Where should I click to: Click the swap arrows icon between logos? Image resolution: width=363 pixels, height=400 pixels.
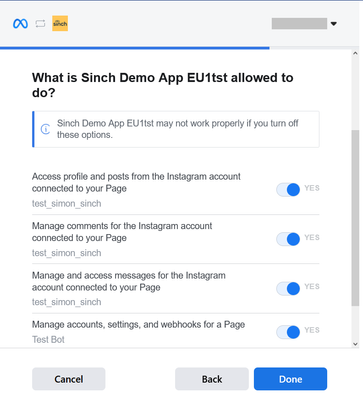tap(40, 24)
